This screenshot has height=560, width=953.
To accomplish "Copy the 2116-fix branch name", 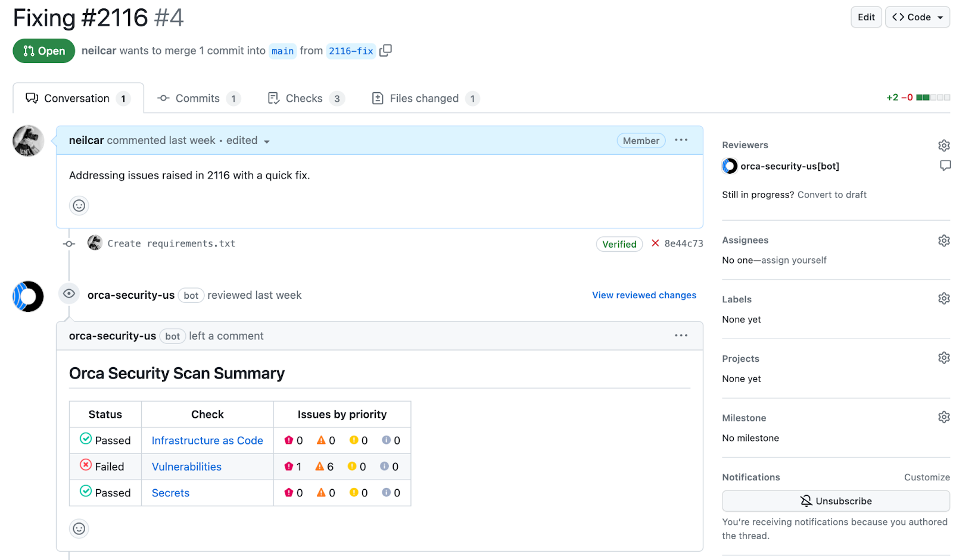I will coord(385,51).
